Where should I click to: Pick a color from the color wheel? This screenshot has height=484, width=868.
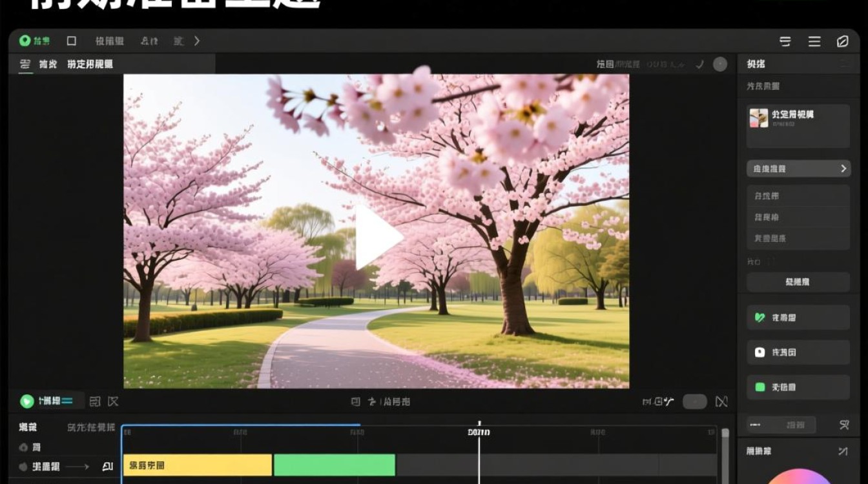tap(800, 476)
